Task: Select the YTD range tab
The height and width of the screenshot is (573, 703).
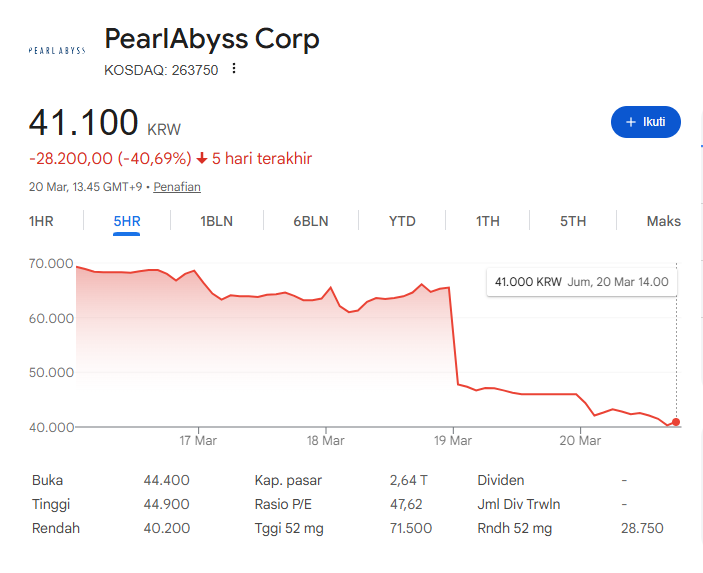Action: [x=402, y=221]
